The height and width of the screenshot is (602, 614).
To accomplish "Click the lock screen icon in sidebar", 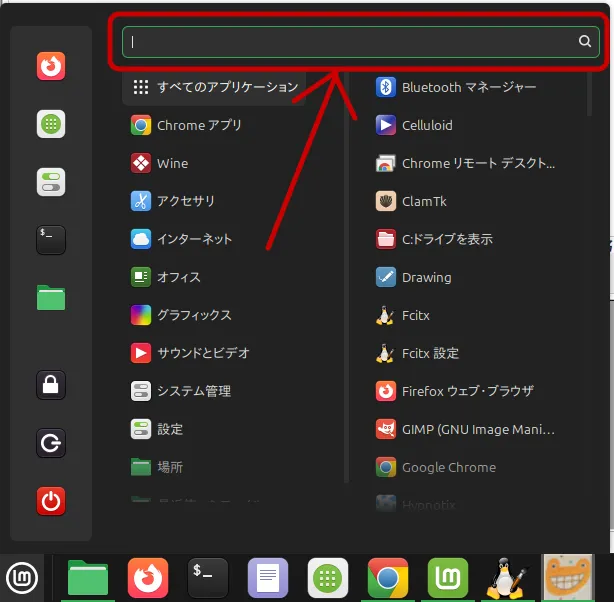I will click(51, 384).
